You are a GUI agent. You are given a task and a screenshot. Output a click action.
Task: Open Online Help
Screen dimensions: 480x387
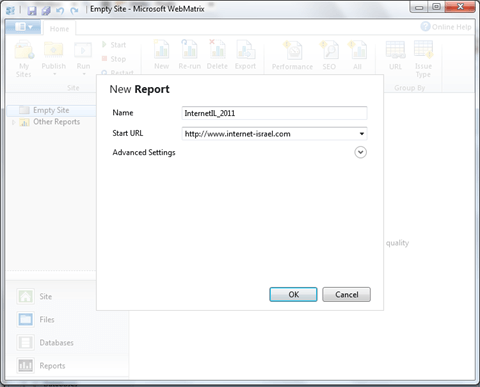(x=446, y=27)
